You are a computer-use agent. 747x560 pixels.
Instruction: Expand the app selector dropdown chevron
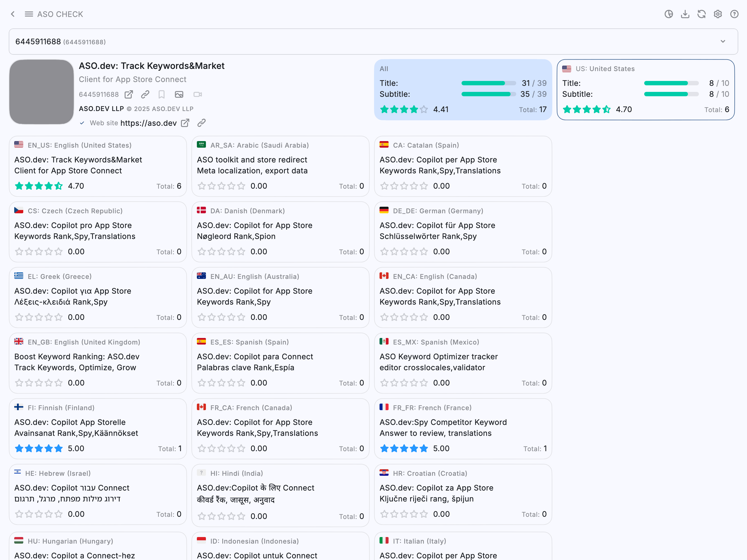(x=723, y=42)
